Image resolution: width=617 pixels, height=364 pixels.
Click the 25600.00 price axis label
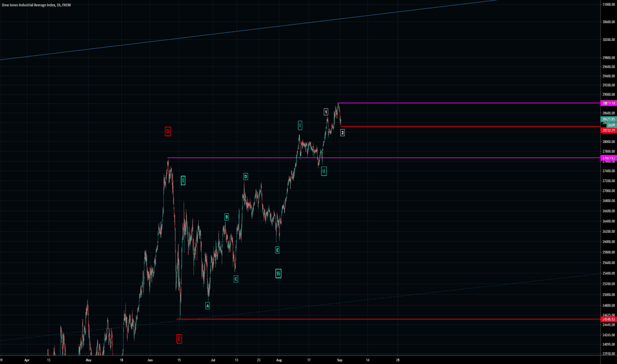pyautogui.click(x=609, y=263)
